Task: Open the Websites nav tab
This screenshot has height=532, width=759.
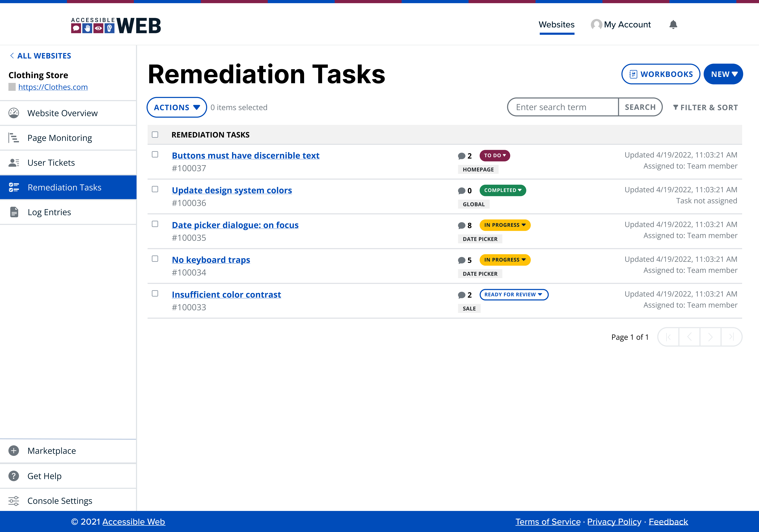Action: [557, 24]
